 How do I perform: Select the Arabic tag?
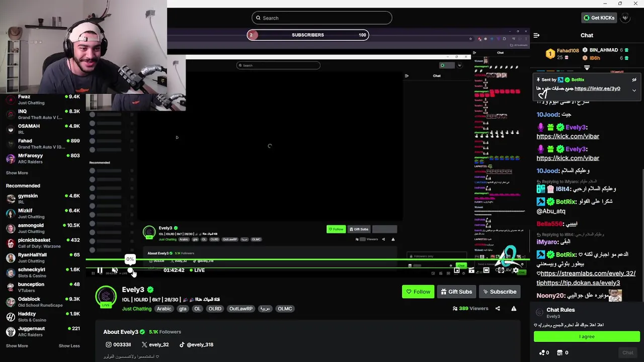point(164,309)
